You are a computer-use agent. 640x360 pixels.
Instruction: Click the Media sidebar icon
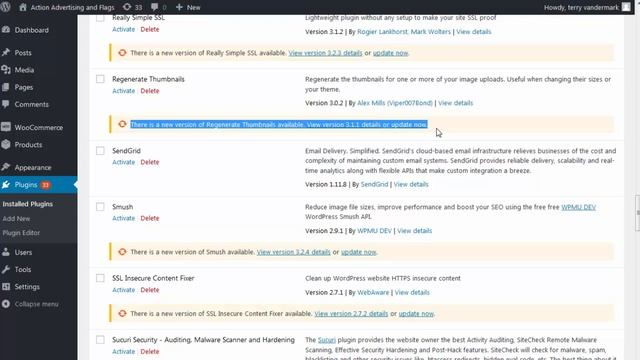[x=6, y=70]
